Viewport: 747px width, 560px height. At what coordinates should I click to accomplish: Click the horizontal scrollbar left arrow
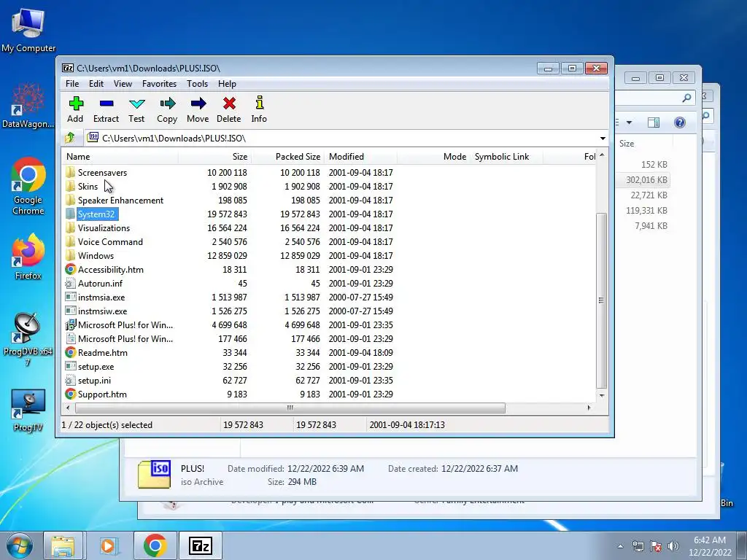[68, 408]
